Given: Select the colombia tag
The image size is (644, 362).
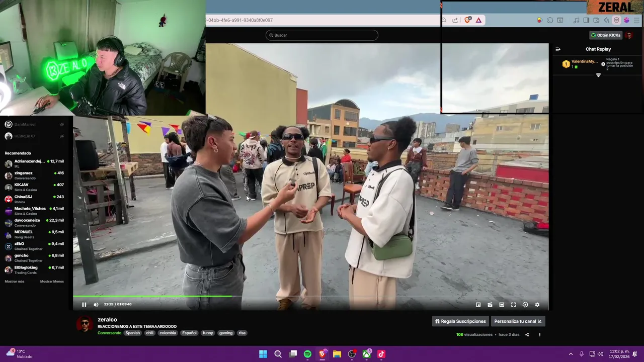Looking at the screenshot, I should pyautogui.click(x=168, y=333).
